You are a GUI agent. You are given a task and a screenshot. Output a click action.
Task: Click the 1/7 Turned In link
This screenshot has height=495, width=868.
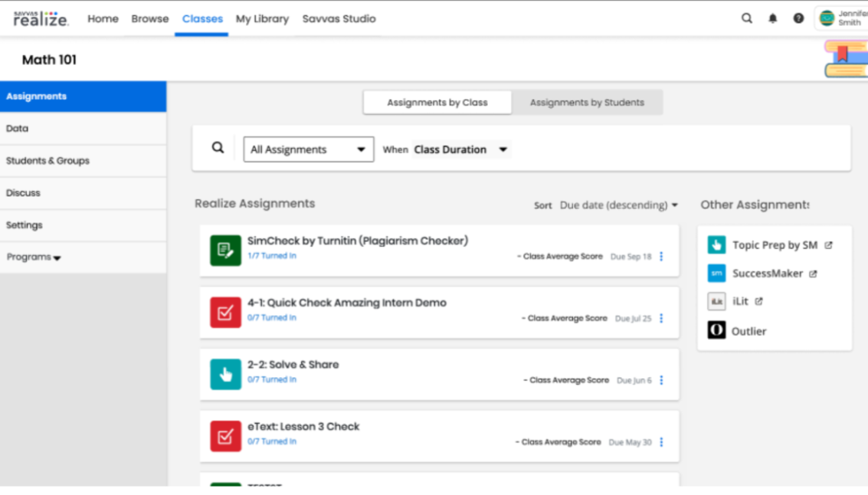[272, 256]
